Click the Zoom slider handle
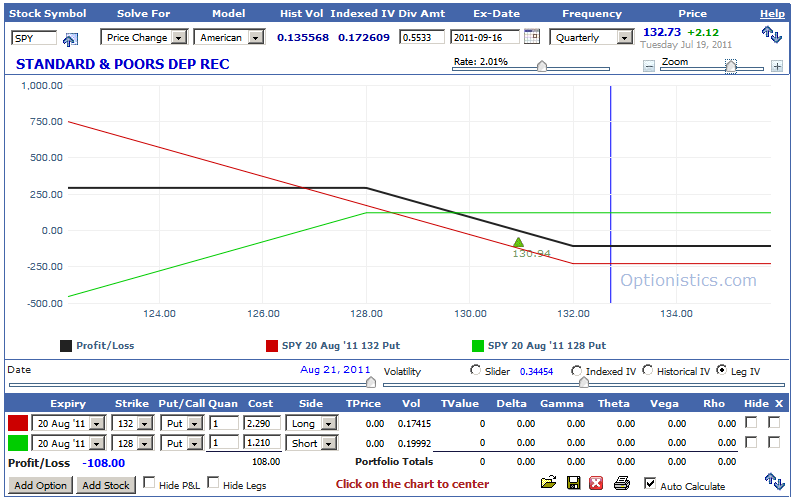 (x=730, y=66)
